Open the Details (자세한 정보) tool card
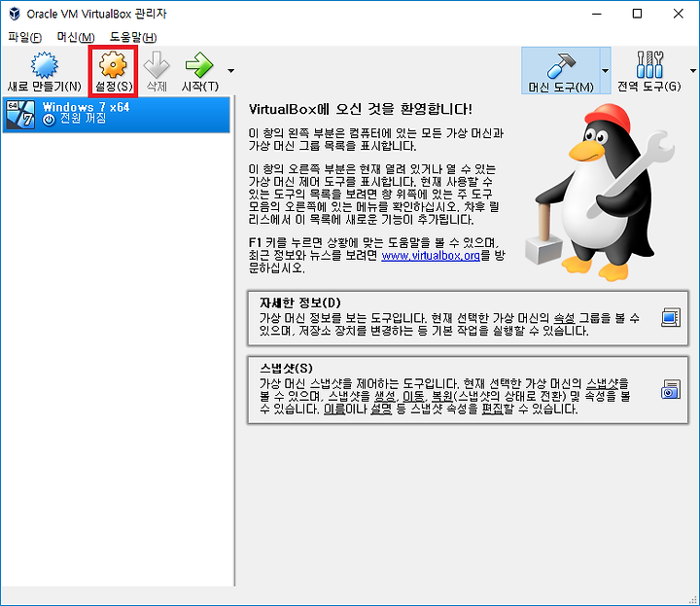700x606 pixels. tap(468, 318)
